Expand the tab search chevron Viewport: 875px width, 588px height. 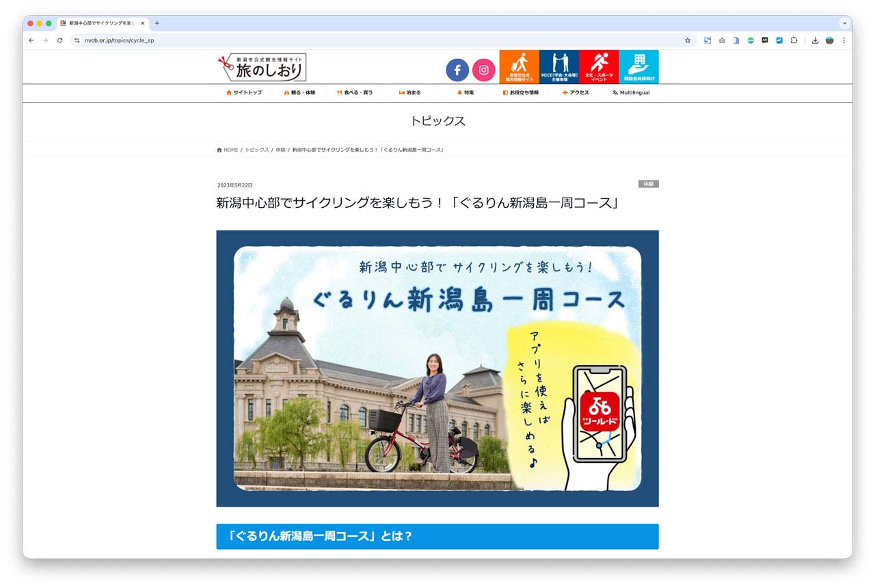pos(844,23)
